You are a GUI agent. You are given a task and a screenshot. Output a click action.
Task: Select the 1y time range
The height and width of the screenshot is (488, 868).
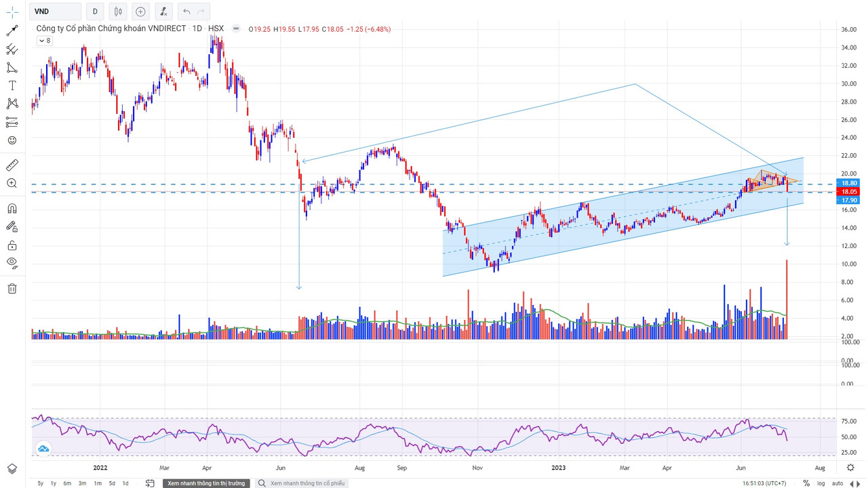coord(54,483)
